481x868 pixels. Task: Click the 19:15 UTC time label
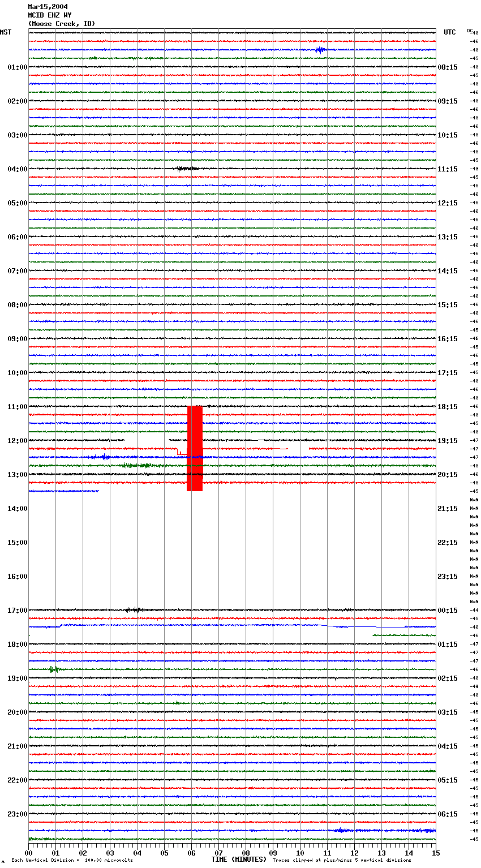tap(448, 441)
